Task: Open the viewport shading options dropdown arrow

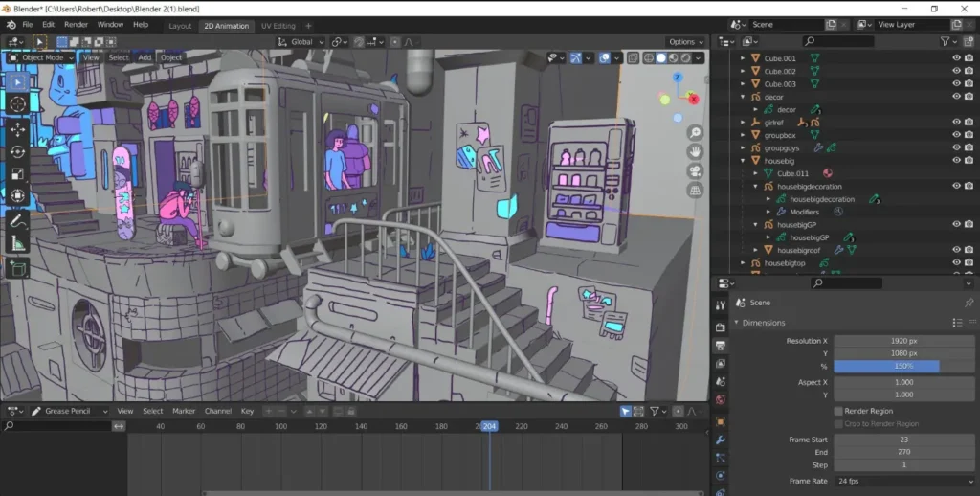Action: tap(699, 58)
